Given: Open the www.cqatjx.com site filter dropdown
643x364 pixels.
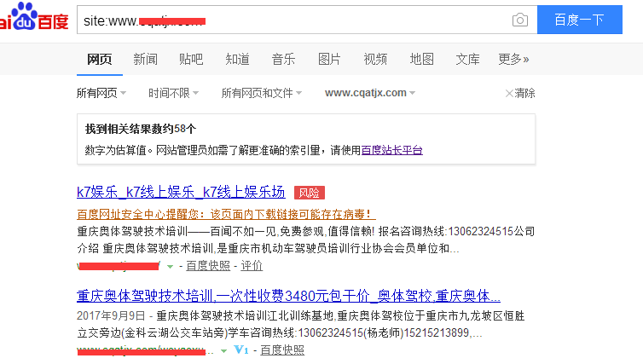Looking at the screenshot, I should point(370,93).
